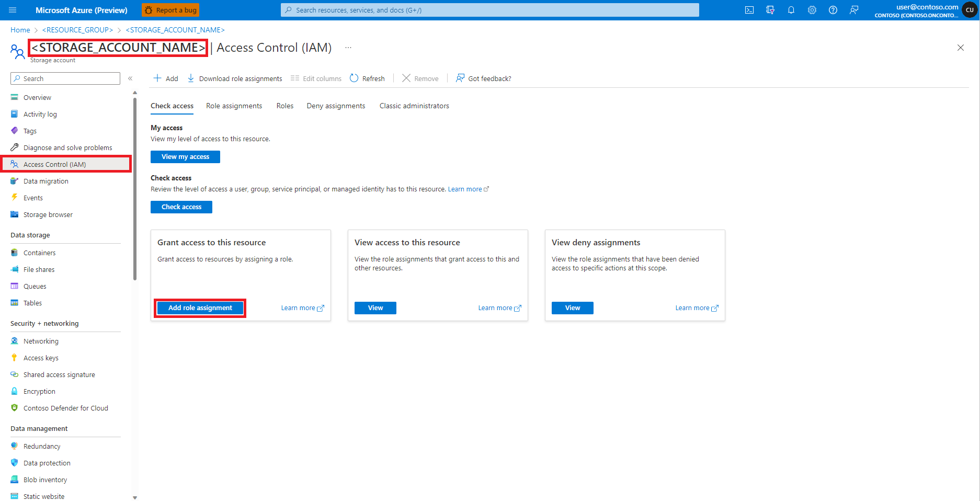The height and width of the screenshot is (501, 980).
Task: Refresh the role assignments list
Action: (x=367, y=78)
